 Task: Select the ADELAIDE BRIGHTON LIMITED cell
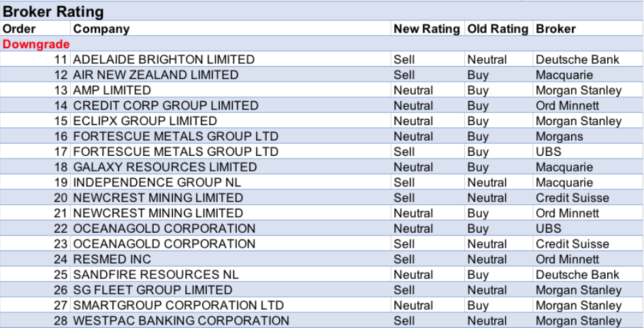tap(163, 60)
